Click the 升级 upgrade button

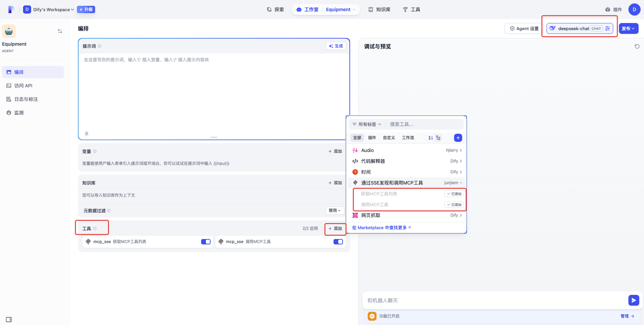click(x=86, y=9)
